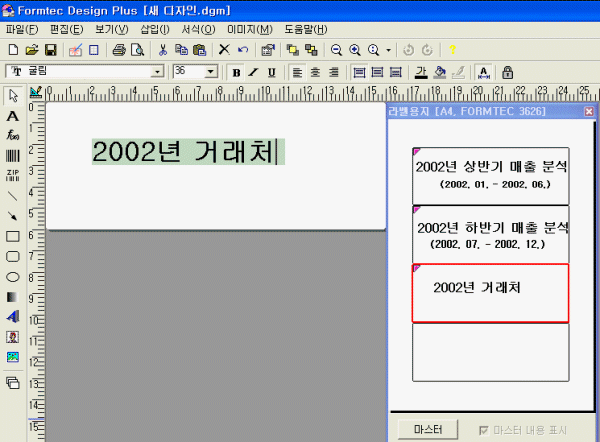600x442 pixels.
Task: Delete with the X icon
Action: [224, 50]
